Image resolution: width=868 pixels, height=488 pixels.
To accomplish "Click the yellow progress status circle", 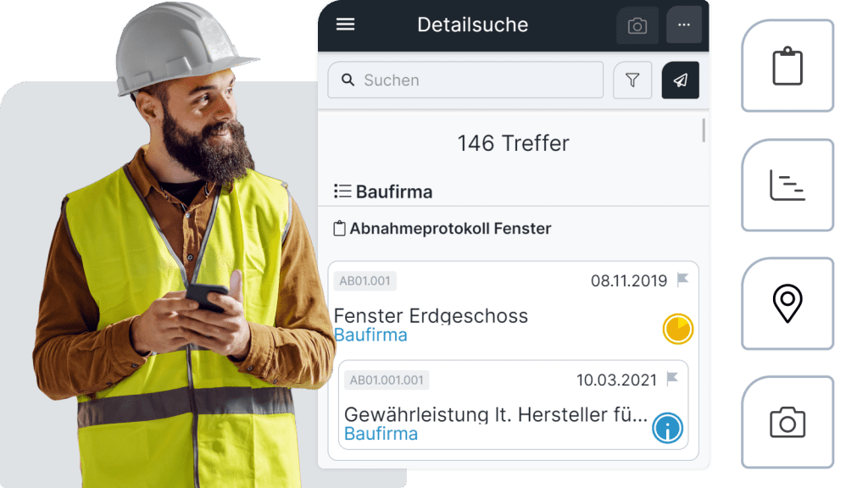I will (677, 330).
